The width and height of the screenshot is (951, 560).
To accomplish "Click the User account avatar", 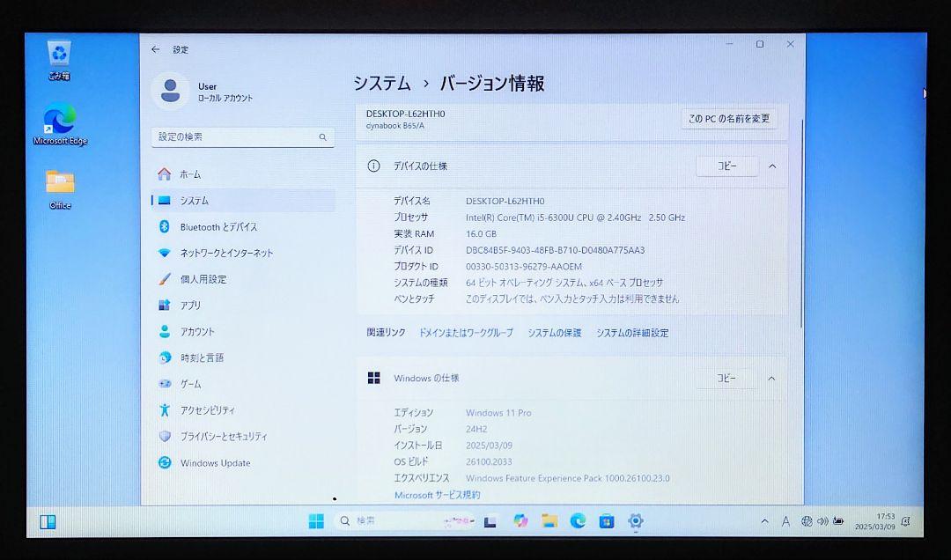I will pos(171,91).
